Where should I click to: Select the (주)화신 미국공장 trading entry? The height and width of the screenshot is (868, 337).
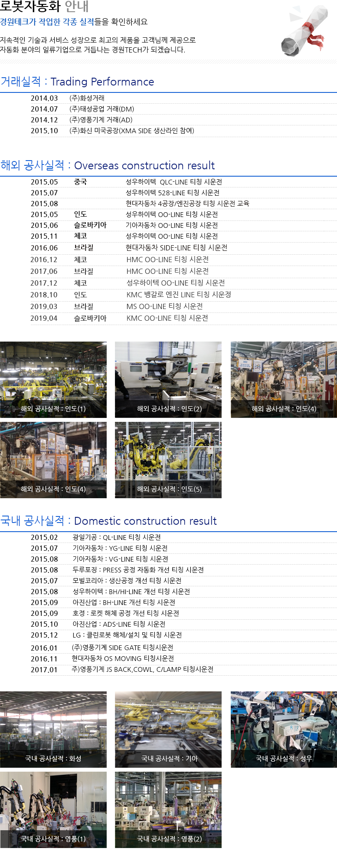132,131
